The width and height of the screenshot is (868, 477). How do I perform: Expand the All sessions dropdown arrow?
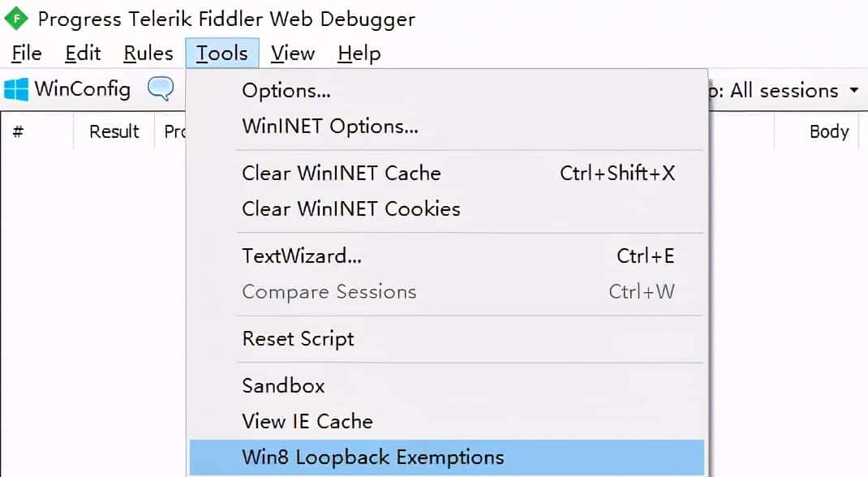pos(853,90)
